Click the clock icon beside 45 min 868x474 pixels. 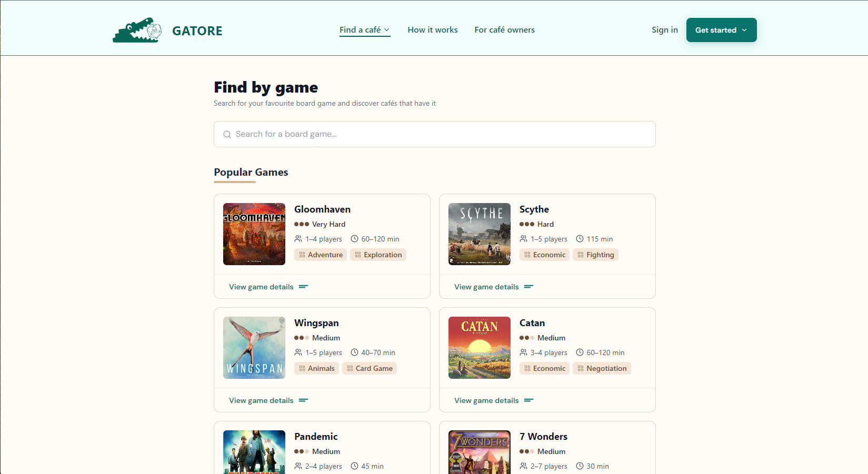pyautogui.click(x=354, y=466)
